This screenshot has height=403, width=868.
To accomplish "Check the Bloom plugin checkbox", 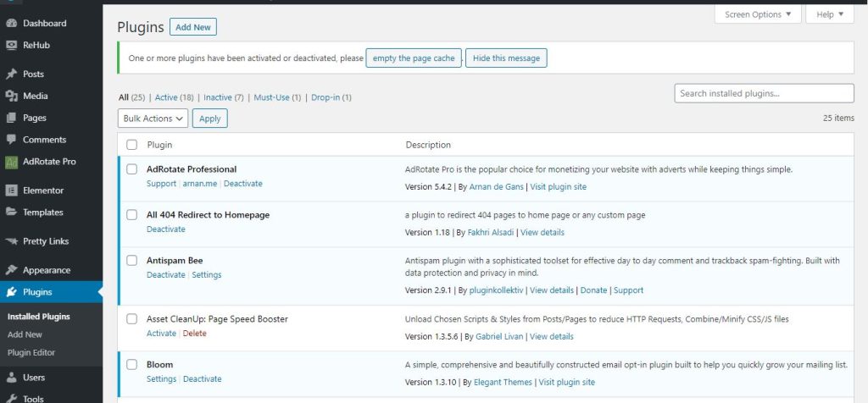I will pos(131,364).
